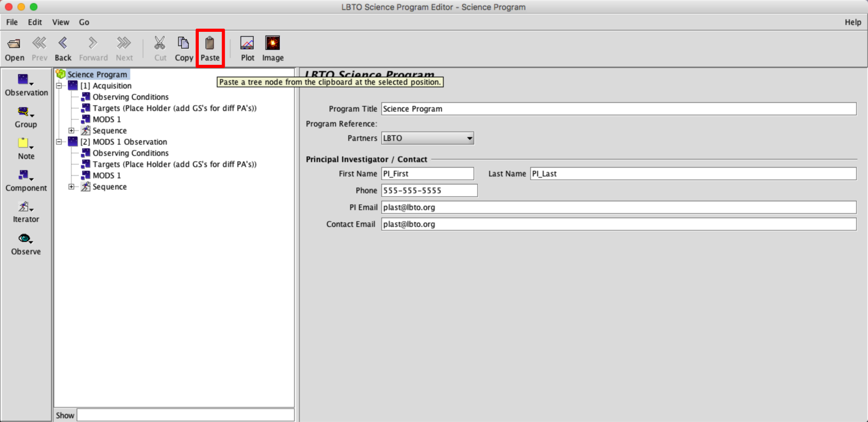868x422 pixels.
Task: Click the Last Name field
Action: pyautogui.click(x=693, y=173)
